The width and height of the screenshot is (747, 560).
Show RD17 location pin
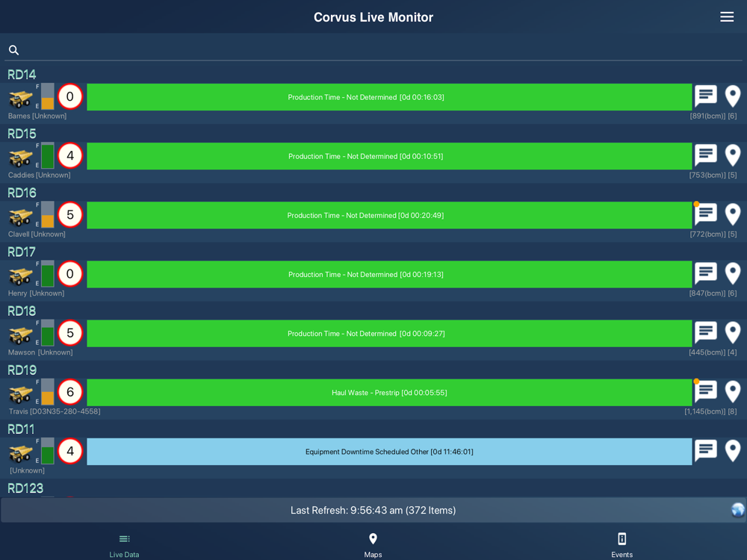point(733,274)
